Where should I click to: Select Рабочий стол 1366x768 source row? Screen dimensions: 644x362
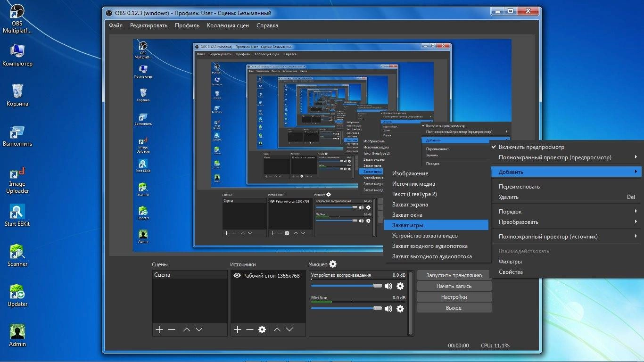click(x=268, y=276)
